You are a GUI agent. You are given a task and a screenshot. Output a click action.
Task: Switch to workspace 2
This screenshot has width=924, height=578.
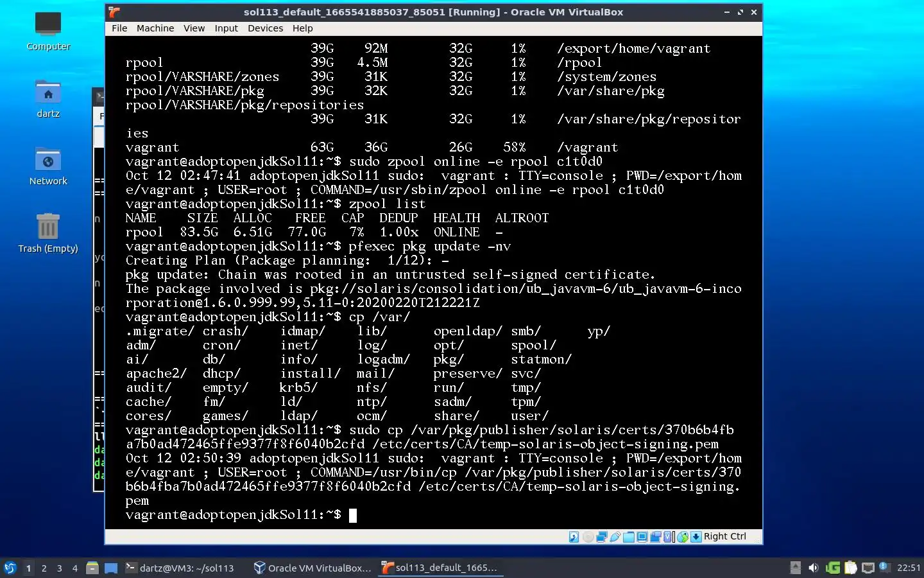pyautogui.click(x=44, y=568)
